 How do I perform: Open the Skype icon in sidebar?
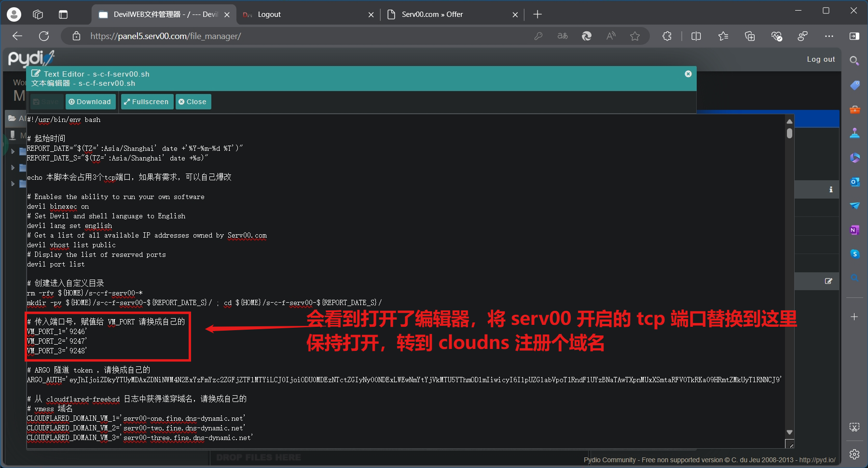854,254
